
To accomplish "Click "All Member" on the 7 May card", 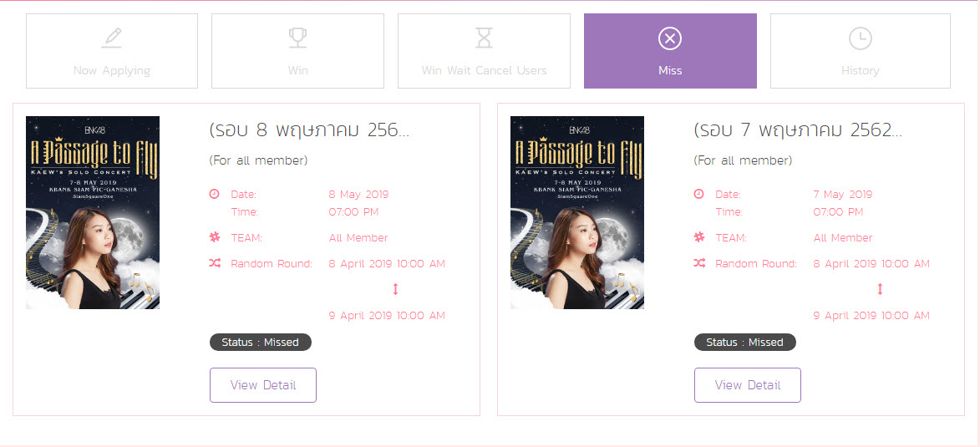I will tap(843, 238).
